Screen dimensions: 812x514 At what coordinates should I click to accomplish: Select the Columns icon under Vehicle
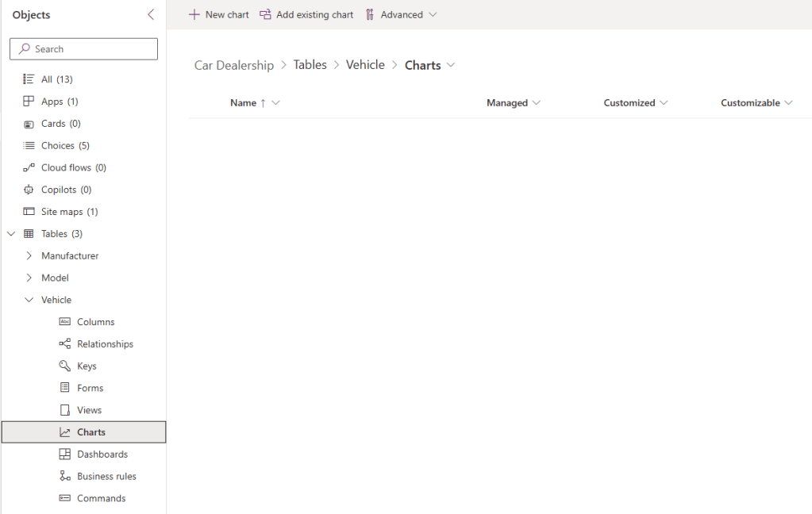(x=65, y=321)
